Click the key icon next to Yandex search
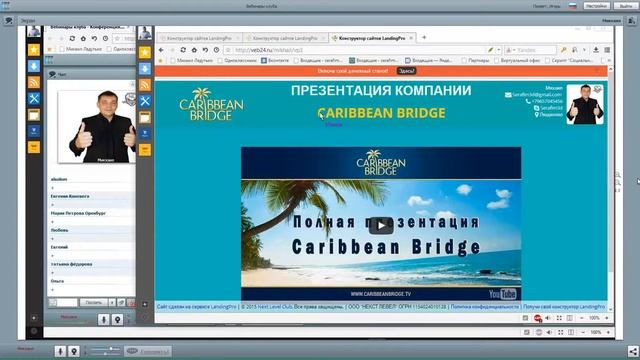640x360 pixels. tap(563, 50)
